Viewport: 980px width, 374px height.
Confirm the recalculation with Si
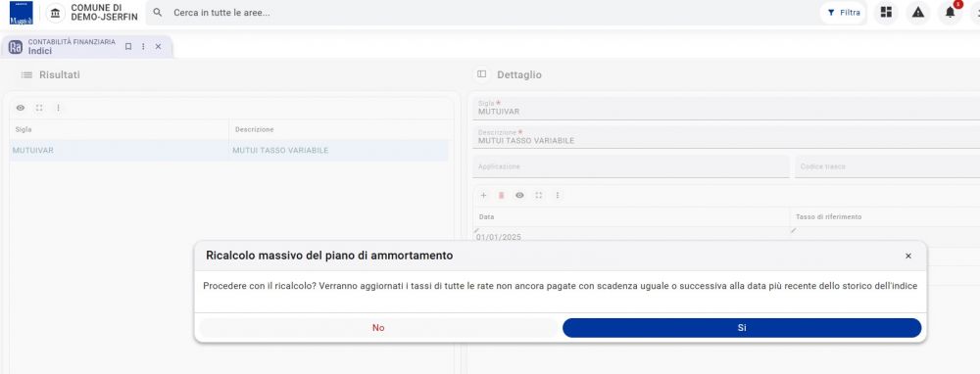742,328
